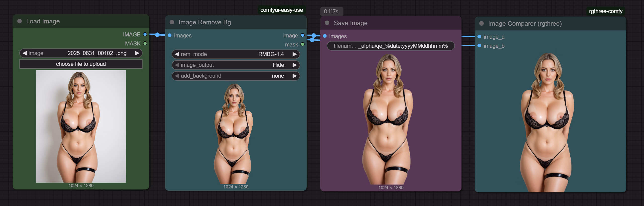
Task: Click the Image Remove Bg mask output port
Action: [x=302, y=44]
